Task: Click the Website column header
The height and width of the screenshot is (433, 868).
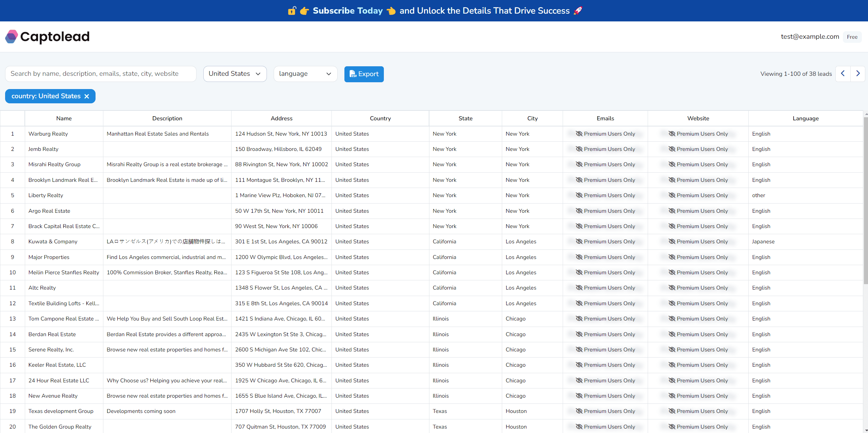Action: (x=698, y=118)
